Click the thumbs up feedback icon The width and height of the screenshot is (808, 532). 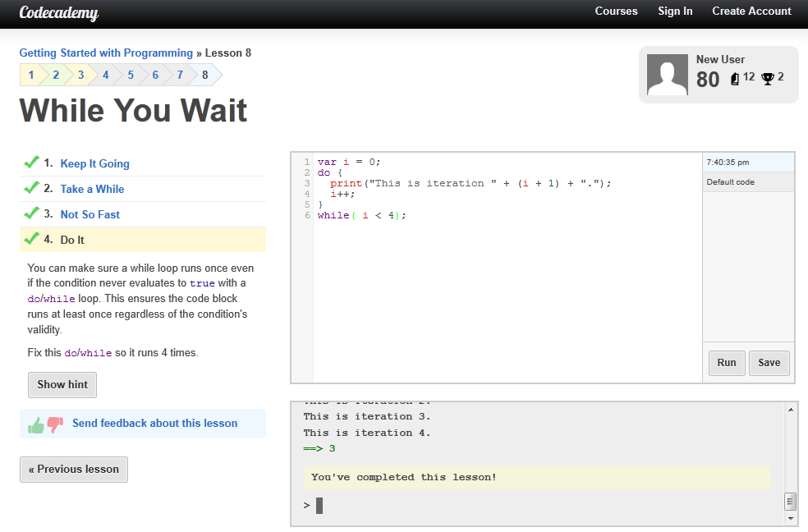click(x=36, y=424)
